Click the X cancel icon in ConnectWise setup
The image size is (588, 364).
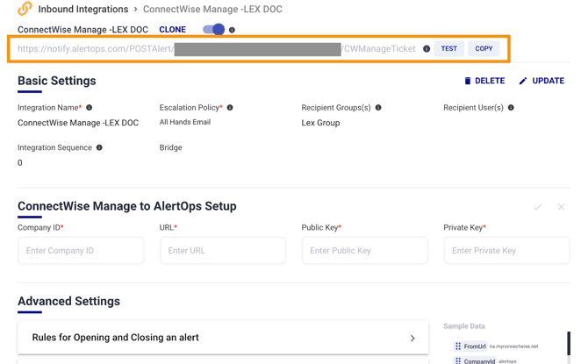(561, 207)
